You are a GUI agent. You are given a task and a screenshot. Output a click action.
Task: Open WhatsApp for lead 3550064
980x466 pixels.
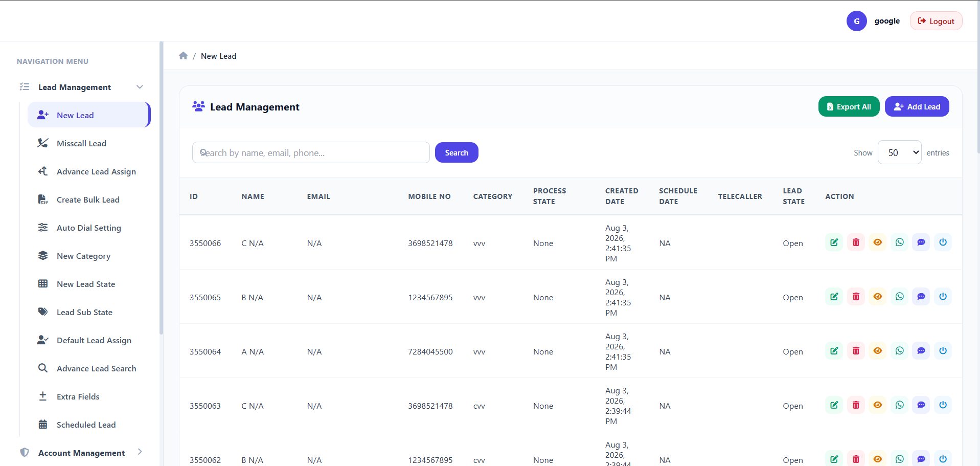coord(900,351)
